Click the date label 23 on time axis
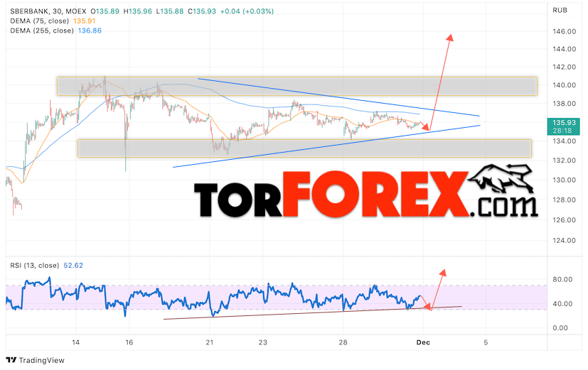Image resolution: width=588 pixels, height=370 pixels. (263, 342)
